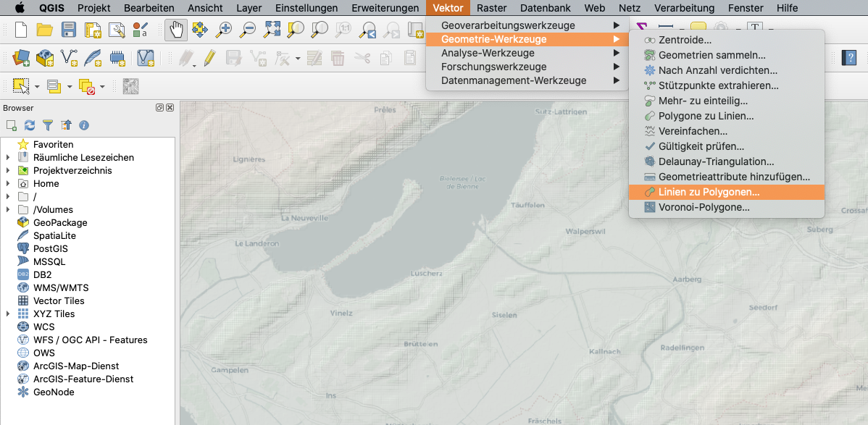Toggle the Browser info widget icon
Screen dimensions: 868x425
pos(84,125)
